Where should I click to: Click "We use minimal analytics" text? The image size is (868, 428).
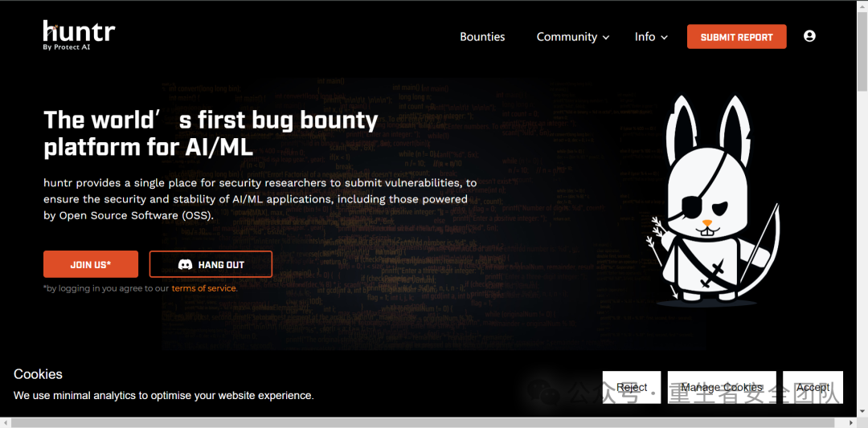164,395
